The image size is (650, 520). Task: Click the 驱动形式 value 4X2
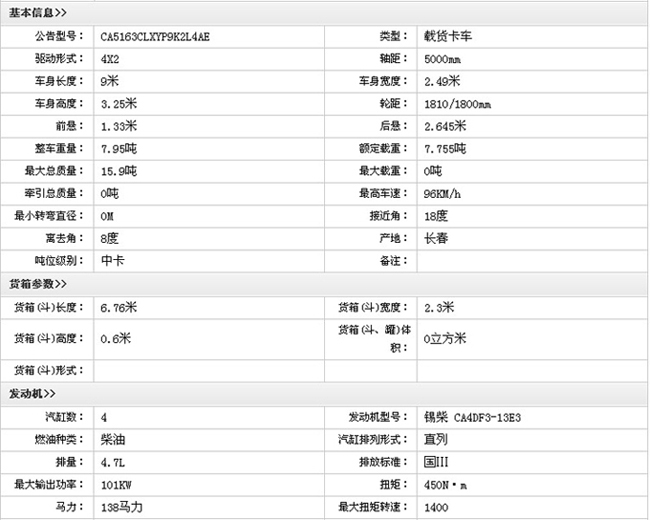(x=110, y=59)
